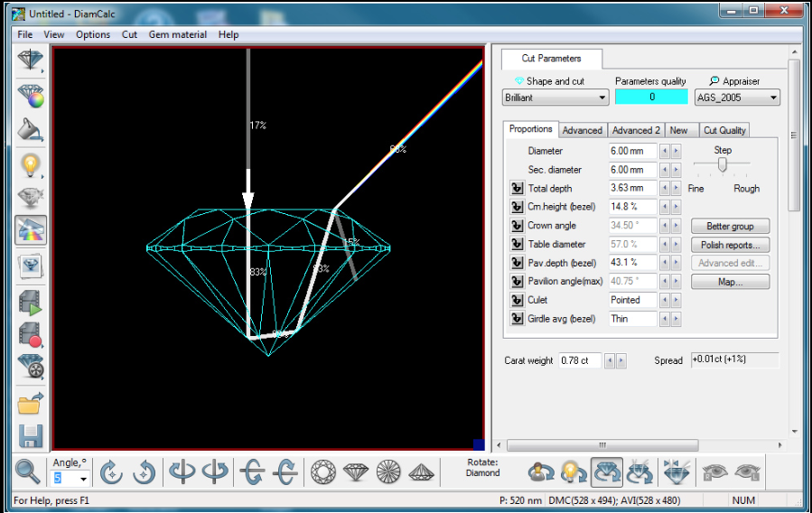Click the film play movie icon

coord(31,301)
